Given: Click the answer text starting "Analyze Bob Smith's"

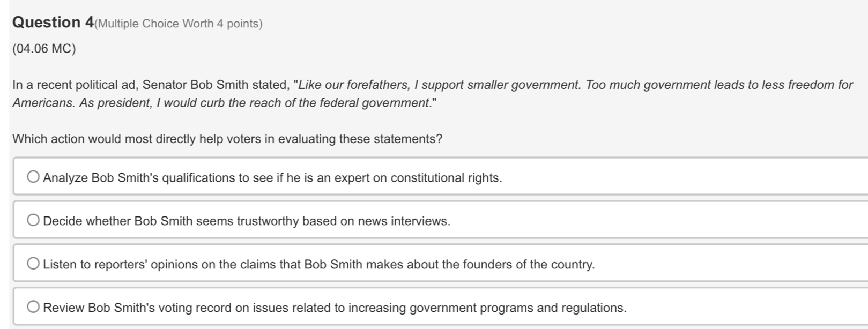Looking at the screenshot, I should pos(272,178).
